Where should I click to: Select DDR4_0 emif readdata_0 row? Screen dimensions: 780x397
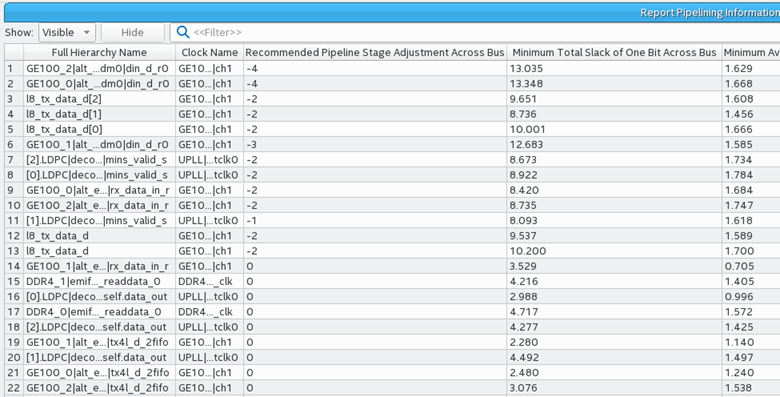pos(94,311)
